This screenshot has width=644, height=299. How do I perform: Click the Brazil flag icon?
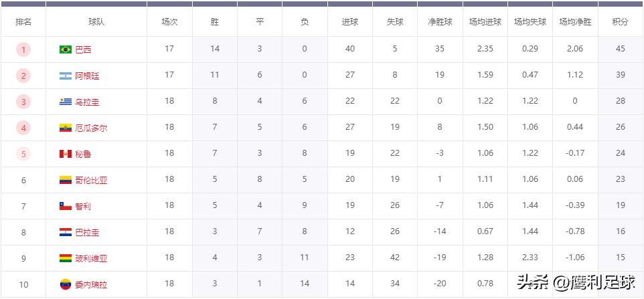pos(65,49)
